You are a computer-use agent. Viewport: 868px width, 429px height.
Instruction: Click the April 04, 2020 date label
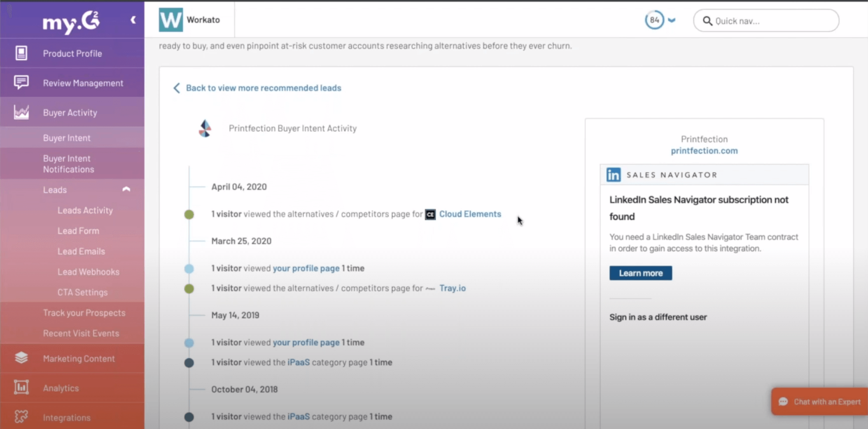(239, 187)
